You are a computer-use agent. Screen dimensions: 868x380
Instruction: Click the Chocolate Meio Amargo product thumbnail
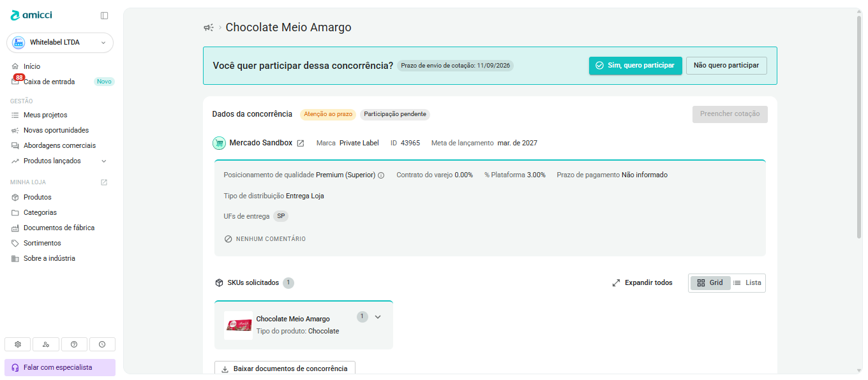coord(238,325)
